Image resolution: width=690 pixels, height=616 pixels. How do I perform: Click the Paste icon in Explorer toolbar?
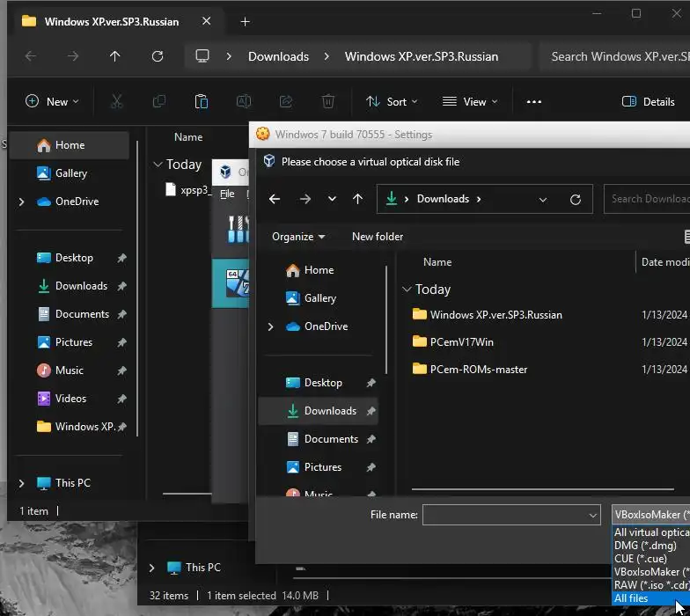201,102
